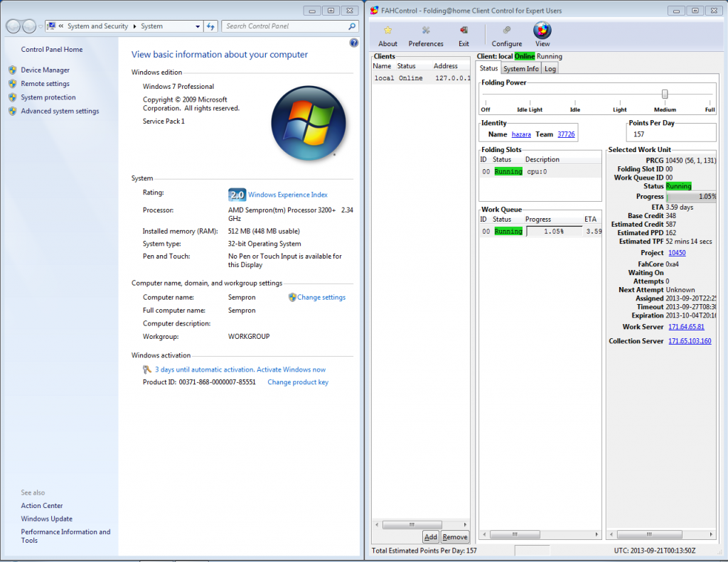Click the computer icon in address bar
728x562 pixels.
(51, 26)
